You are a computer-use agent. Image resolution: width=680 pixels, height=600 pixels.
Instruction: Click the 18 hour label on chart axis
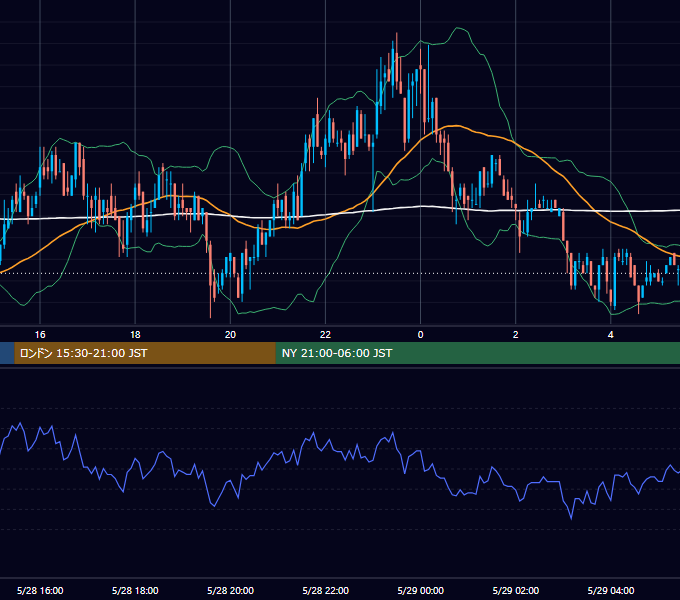click(135, 335)
